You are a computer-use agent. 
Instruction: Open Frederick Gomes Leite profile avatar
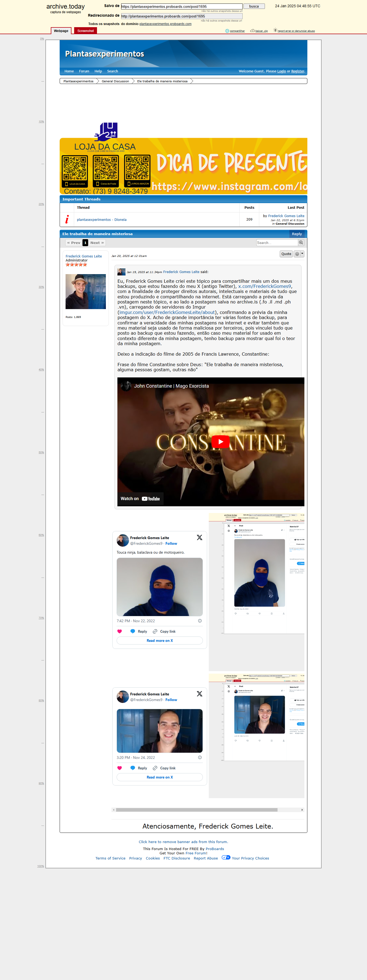tap(85, 291)
